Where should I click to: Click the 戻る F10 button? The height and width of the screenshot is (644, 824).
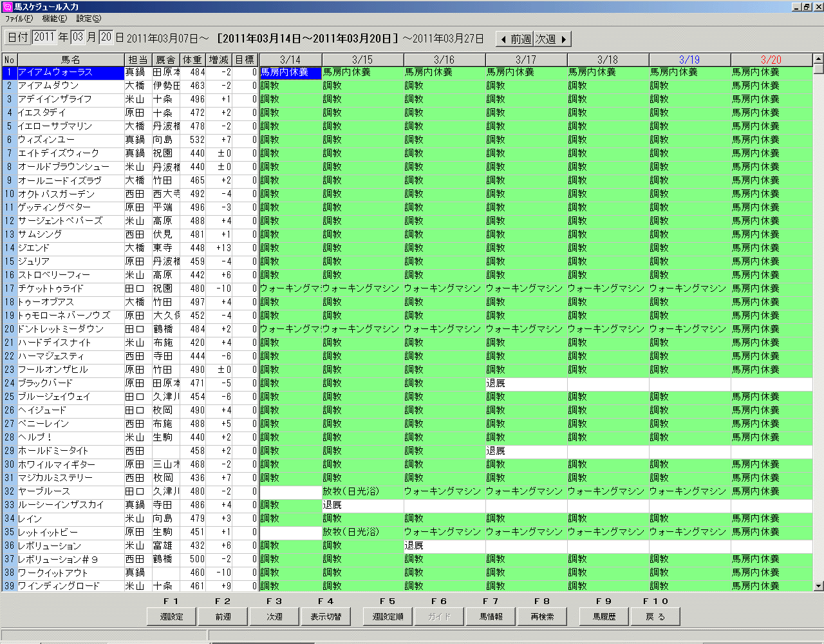point(655,616)
